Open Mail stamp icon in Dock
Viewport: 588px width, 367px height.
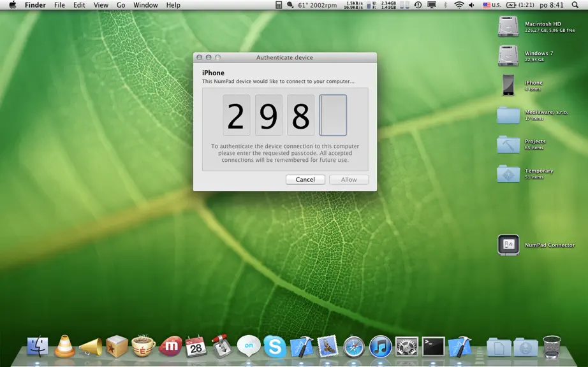tap(328, 346)
